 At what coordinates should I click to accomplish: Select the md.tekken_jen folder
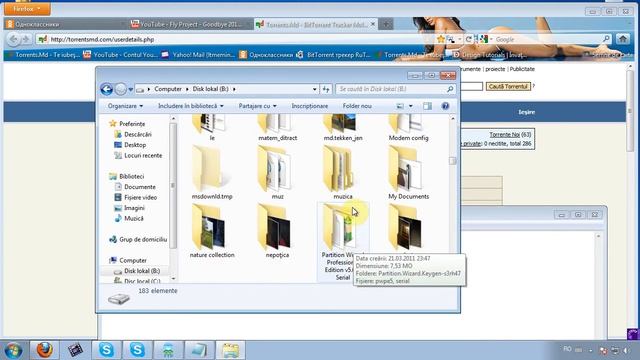pos(343,128)
